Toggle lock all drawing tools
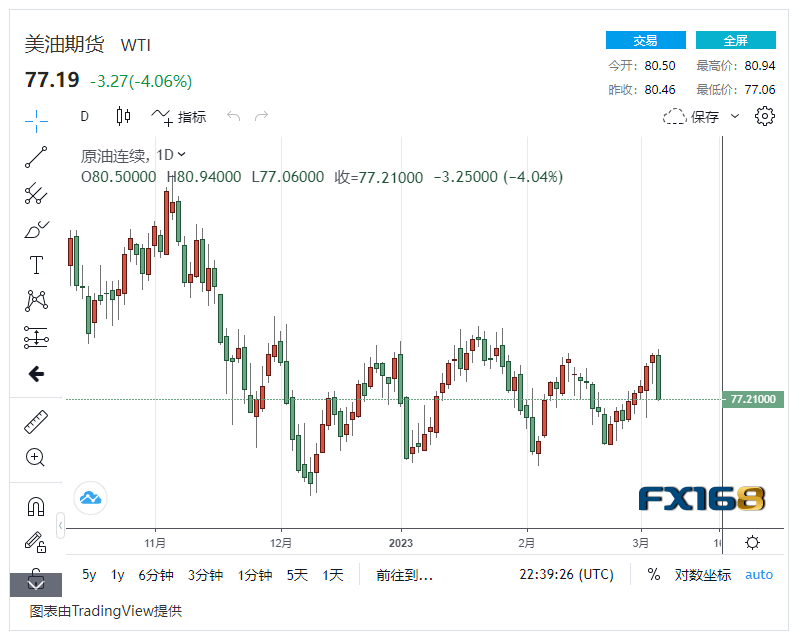Screen dimensions: 798x635 [x=36, y=542]
